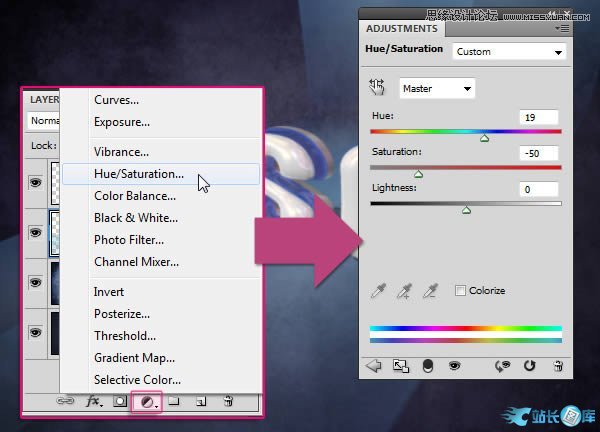
Task: Open the Custom preset dropdown
Action: (508, 51)
